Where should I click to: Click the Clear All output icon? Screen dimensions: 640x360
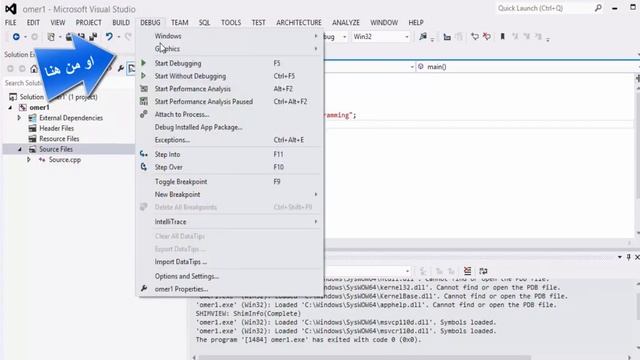467,271
